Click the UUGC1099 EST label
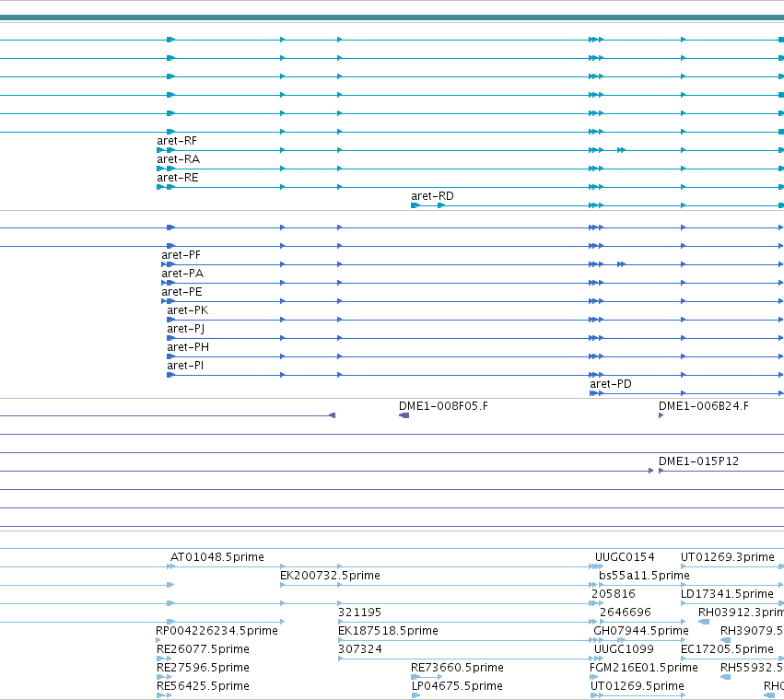This screenshot has height=700, width=784. pos(624,649)
